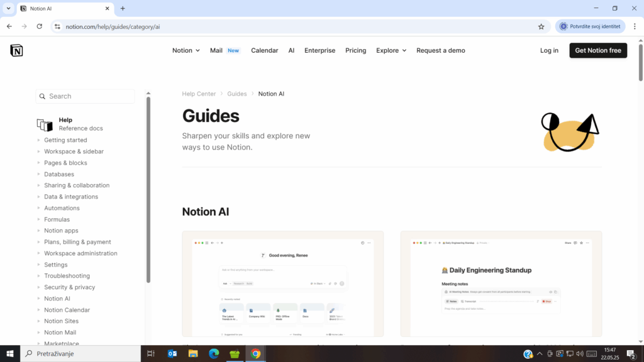Launch Outlook from taskbar
This screenshot has width=644, height=362.
pos(172,353)
